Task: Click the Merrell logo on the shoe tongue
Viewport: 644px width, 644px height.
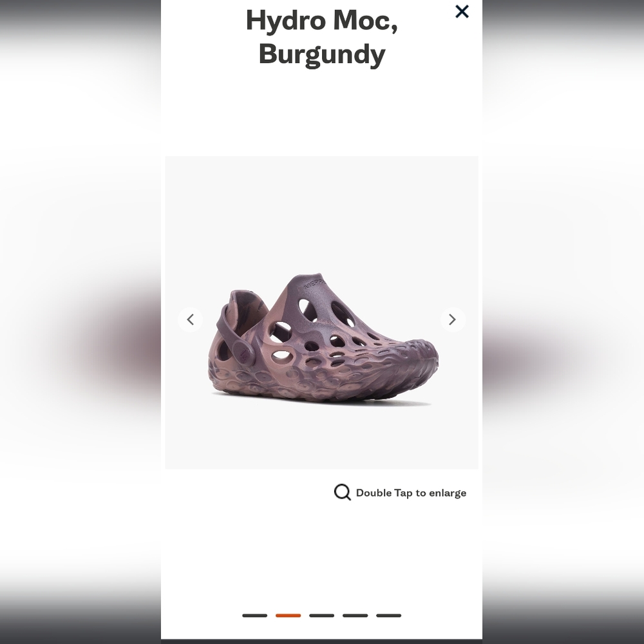Action: click(x=314, y=284)
